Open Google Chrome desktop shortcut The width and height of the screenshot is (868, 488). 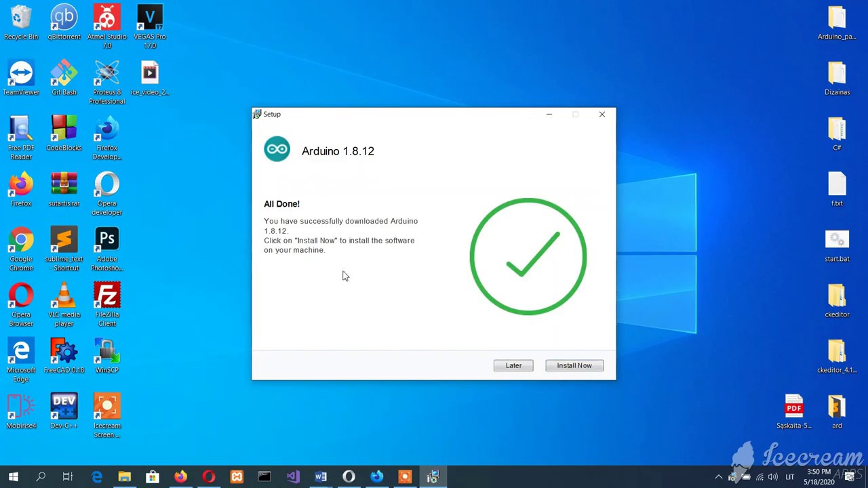(x=21, y=249)
